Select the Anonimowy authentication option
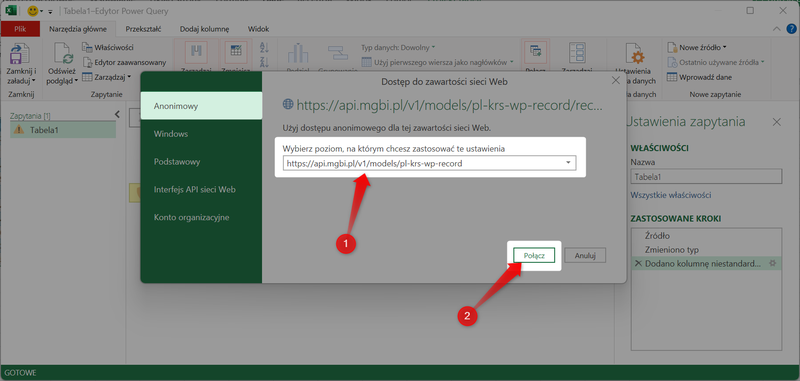The width and height of the screenshot is (800, 381). [x=201, y=106]
